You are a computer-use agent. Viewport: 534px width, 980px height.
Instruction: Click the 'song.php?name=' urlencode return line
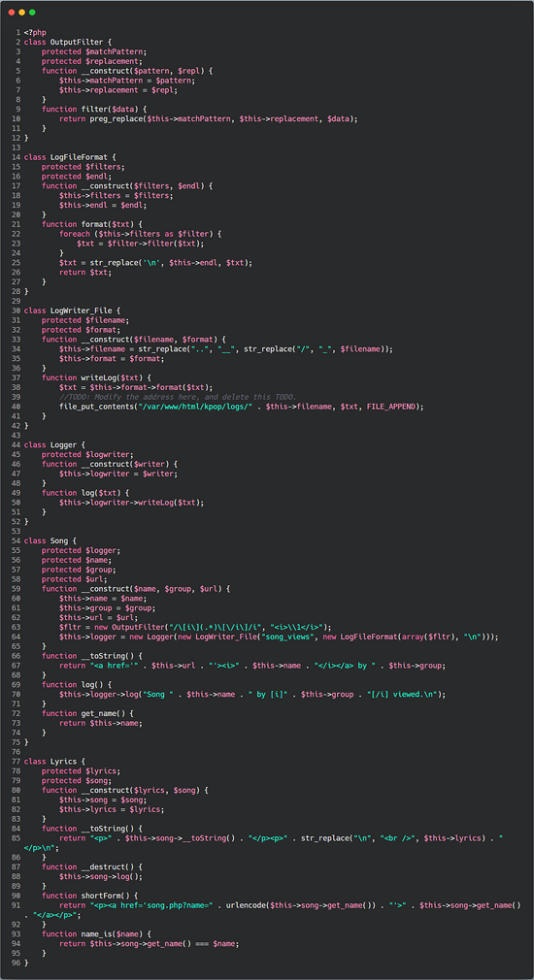point(273,911)
